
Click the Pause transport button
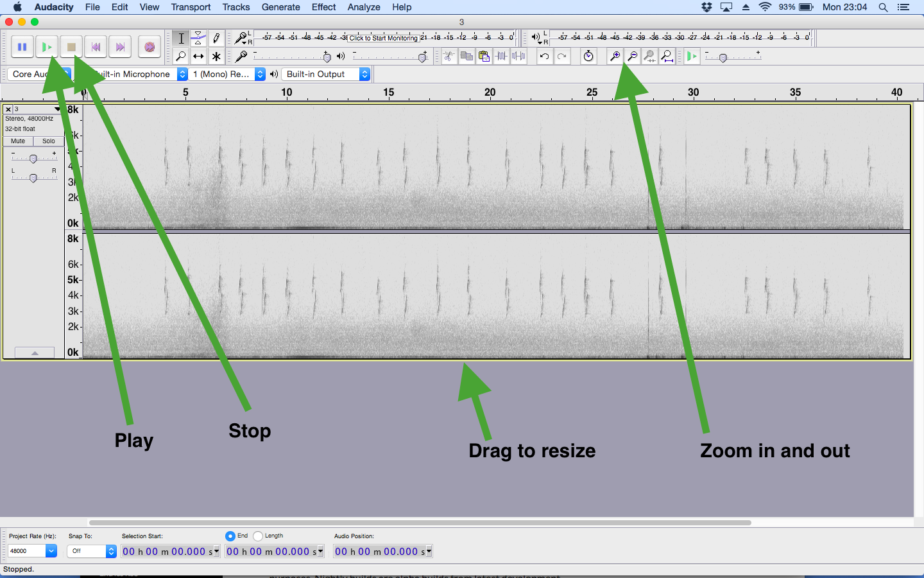point(22,47)
